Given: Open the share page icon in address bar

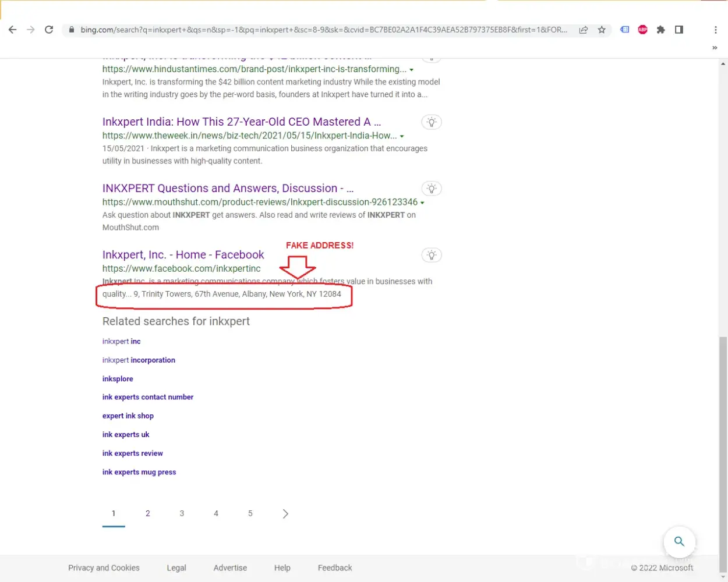Looking at the screenshot, I should pos(583,30).
